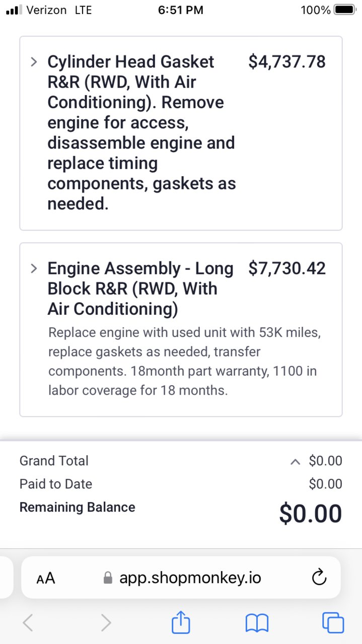Open the Safari bookmarks book icon

(x=257, y=623)
